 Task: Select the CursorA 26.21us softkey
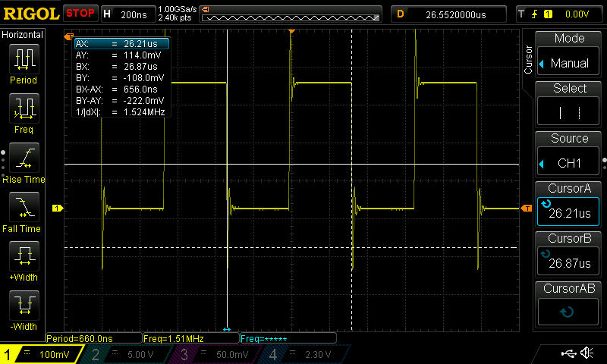[568, 205]
